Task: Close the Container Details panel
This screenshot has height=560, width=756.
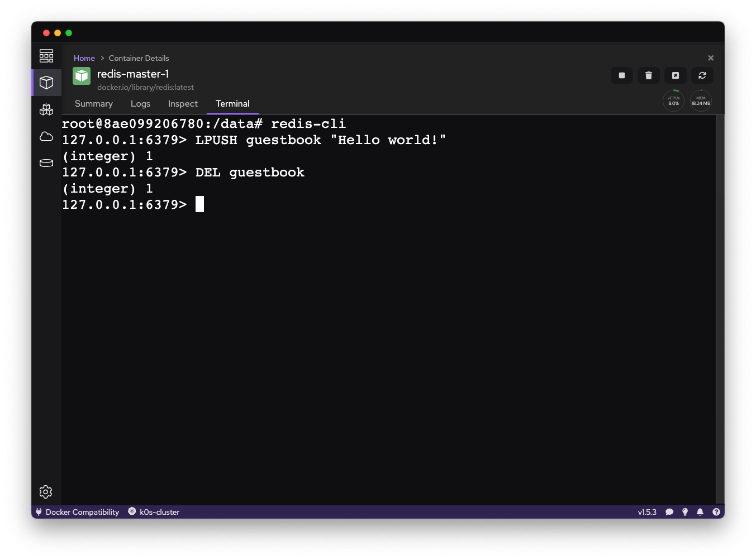Action: (711, 58)
